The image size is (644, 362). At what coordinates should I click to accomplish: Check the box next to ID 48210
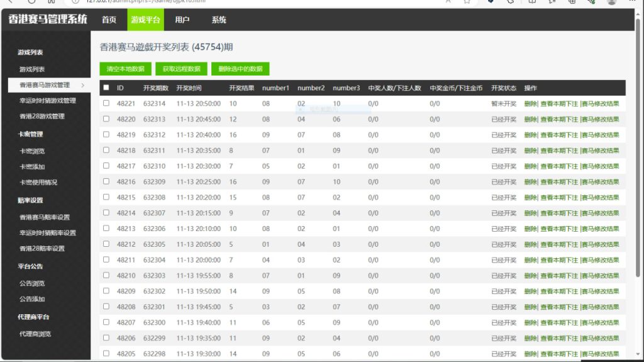tap(106, 274)
